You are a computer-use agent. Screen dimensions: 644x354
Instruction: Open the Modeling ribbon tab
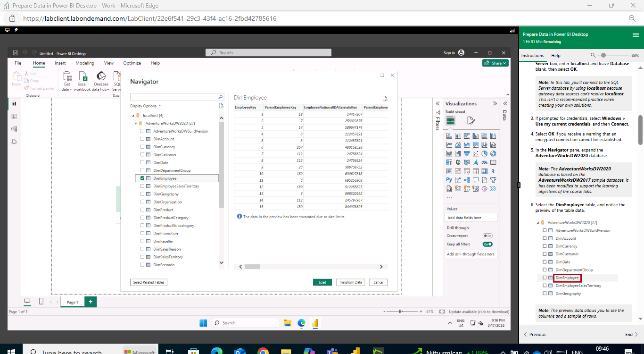tap(85, 63)
